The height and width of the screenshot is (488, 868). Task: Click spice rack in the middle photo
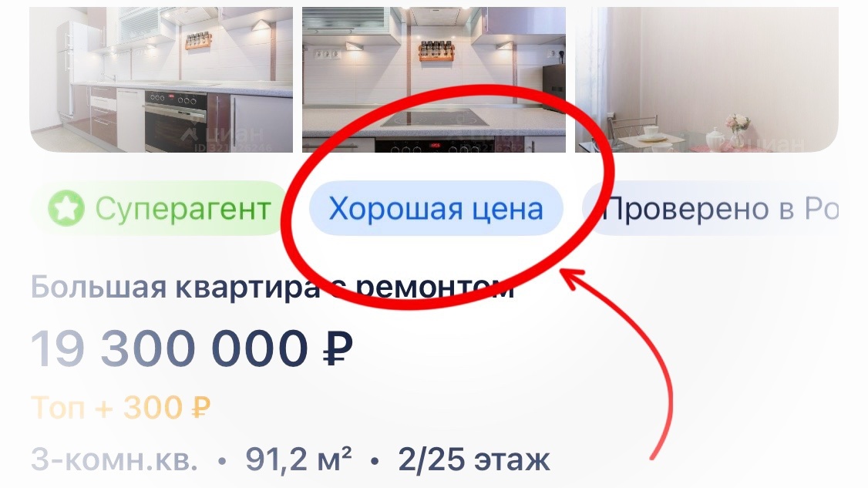[x=436, y=51]
